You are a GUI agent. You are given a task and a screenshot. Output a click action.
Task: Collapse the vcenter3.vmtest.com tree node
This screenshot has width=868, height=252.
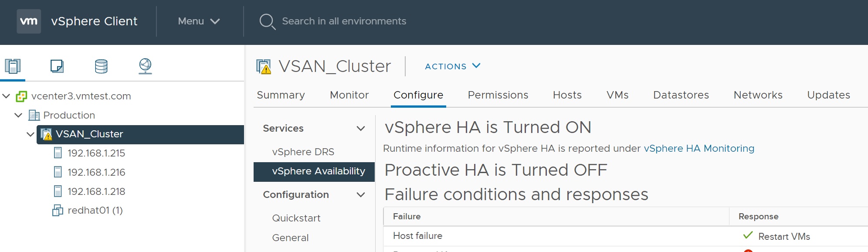[7, 96]
